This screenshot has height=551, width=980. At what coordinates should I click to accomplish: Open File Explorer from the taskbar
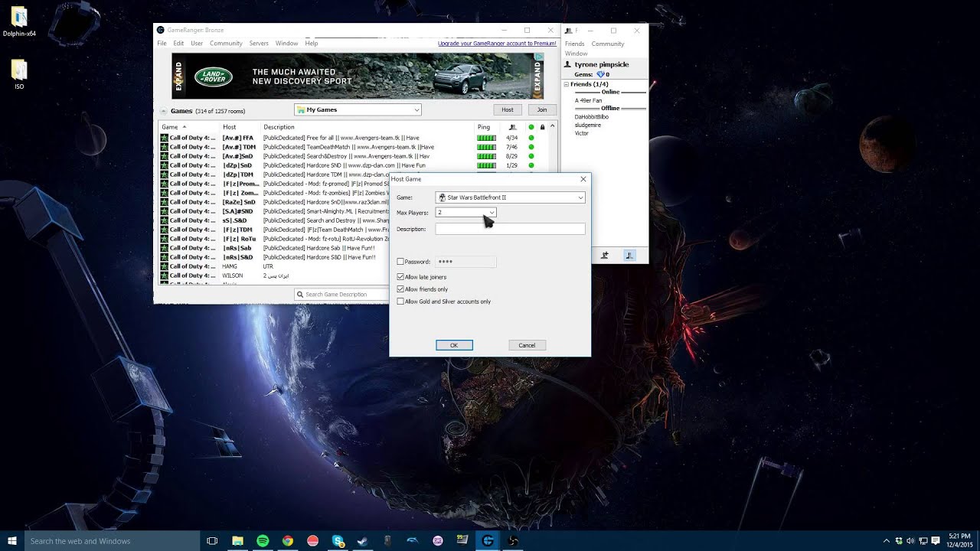[x=238, y=541]
